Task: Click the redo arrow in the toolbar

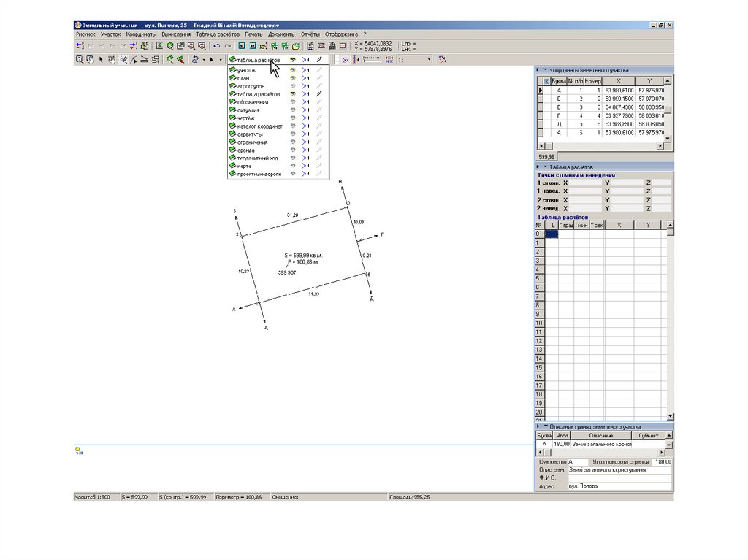Action: point(227,45)
